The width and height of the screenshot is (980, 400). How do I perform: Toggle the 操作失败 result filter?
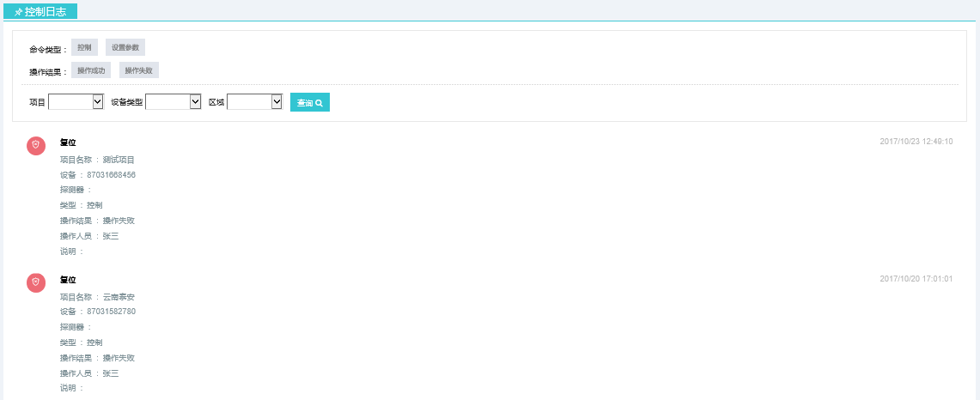pos(138,70)
